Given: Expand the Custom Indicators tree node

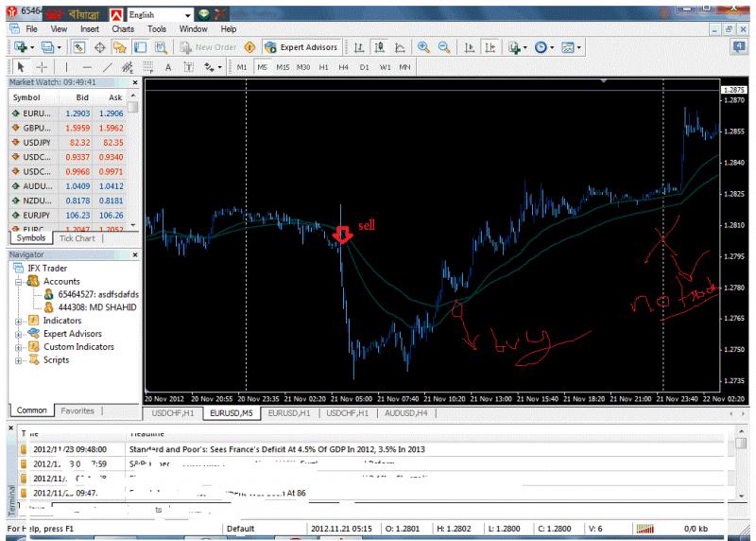Looking at the screenshot, I should coord(18,347).
